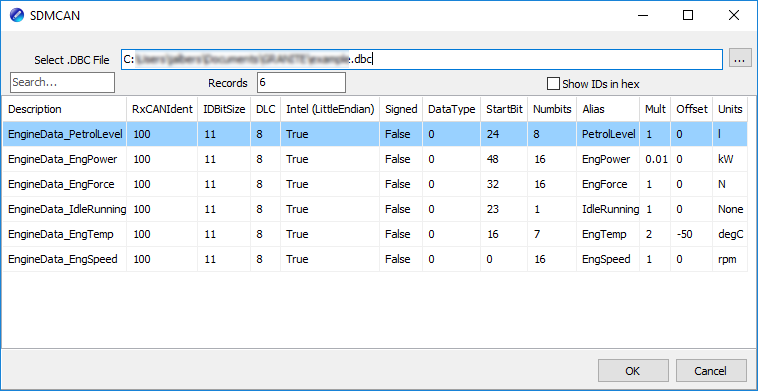
Task: Sort by the Description column header
Action: coord(65,109)
